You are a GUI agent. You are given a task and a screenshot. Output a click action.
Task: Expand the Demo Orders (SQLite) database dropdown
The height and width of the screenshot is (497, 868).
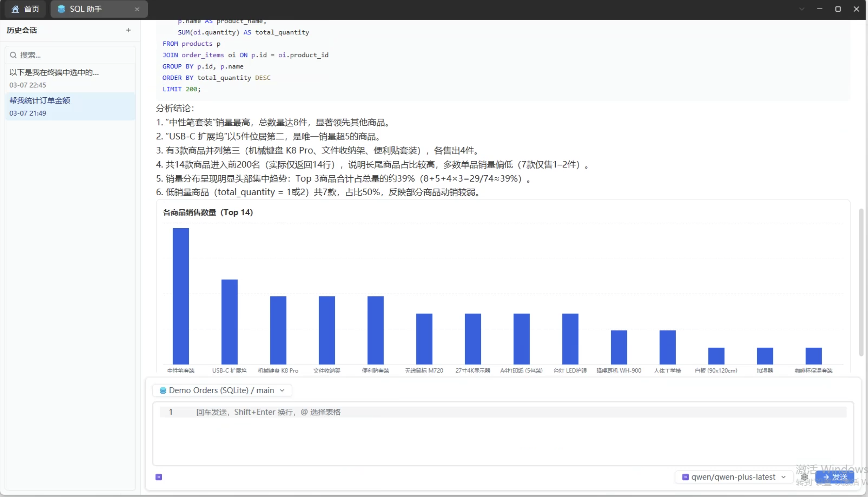click(282, 390)
